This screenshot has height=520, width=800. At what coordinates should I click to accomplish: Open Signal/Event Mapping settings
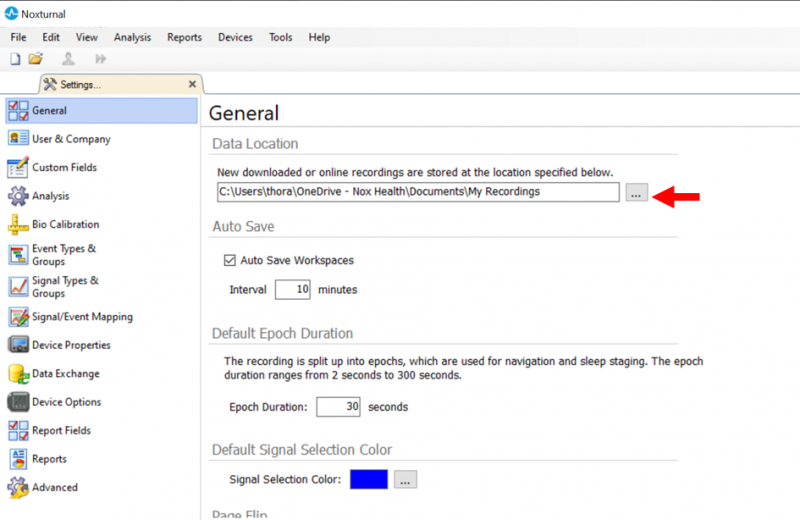click(x=82, y=317)
